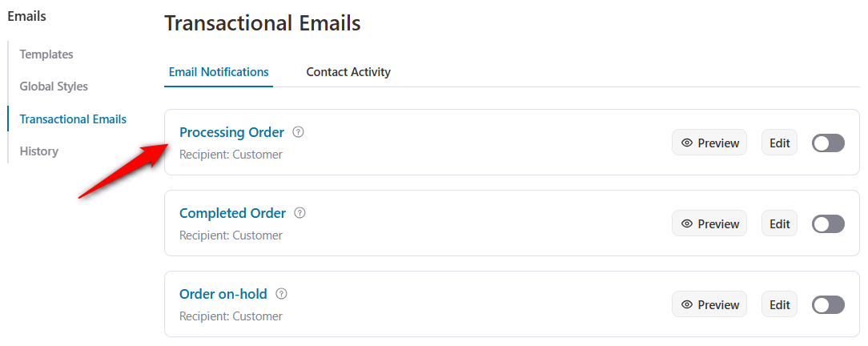The width and height of the screenshot is (868, 346).
Task: Enable the Processing Order email toggle
Action: point(828,143)
